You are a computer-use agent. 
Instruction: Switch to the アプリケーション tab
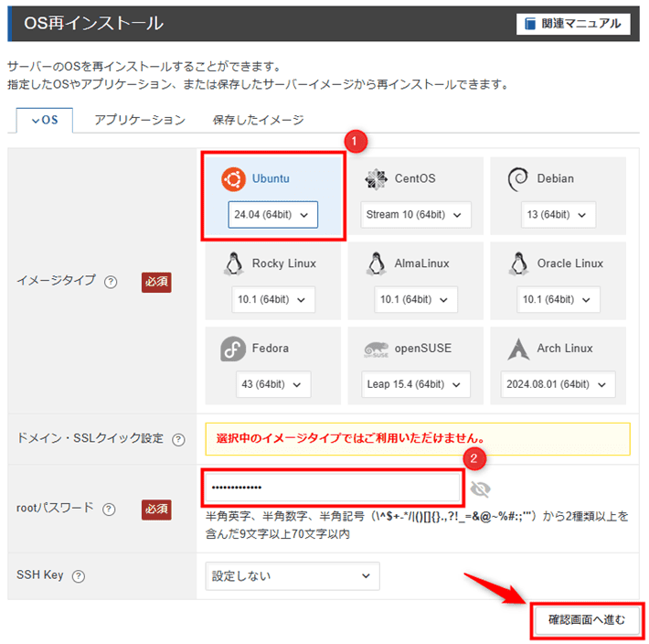coord(140,120)
